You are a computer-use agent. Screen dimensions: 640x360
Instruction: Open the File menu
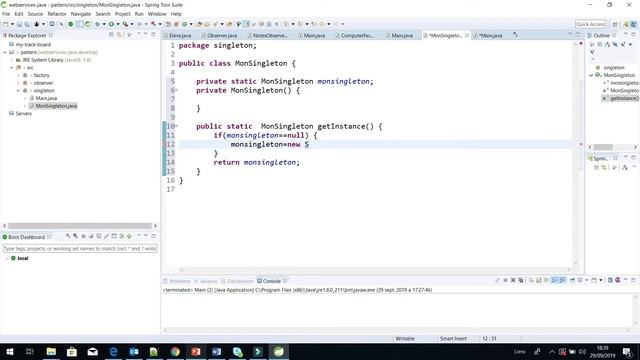(6, 14)
